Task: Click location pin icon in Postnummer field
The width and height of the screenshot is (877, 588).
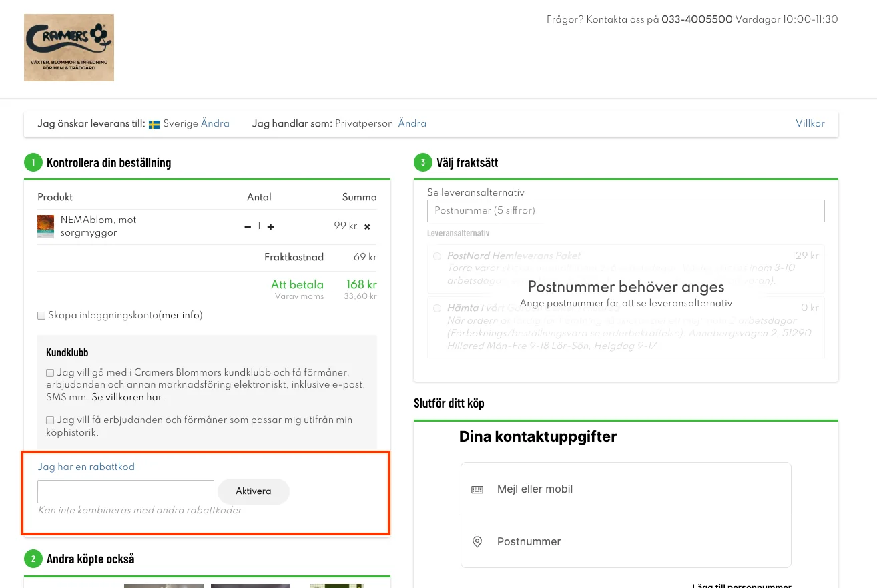Action: click(x=477, y=542)
